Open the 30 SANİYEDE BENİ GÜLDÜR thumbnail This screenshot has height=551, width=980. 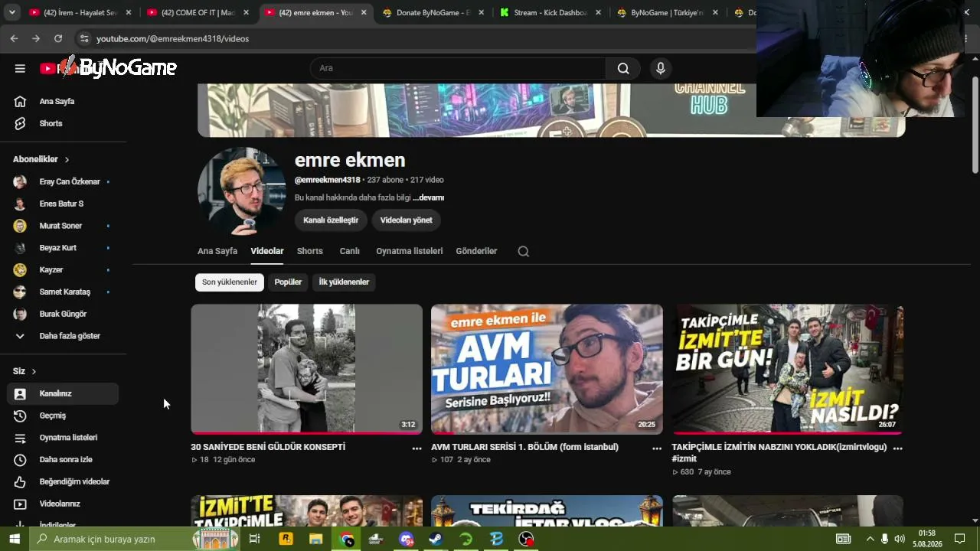pyautogui.click(x=306, y=369)
